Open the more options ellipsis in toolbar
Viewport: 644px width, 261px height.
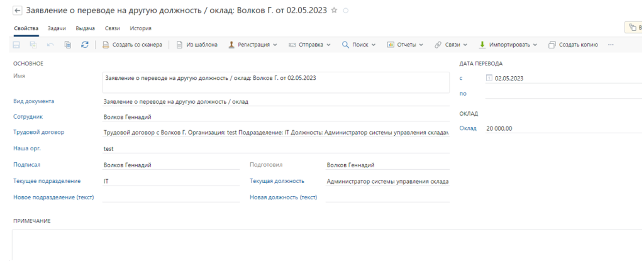[610, 45]
